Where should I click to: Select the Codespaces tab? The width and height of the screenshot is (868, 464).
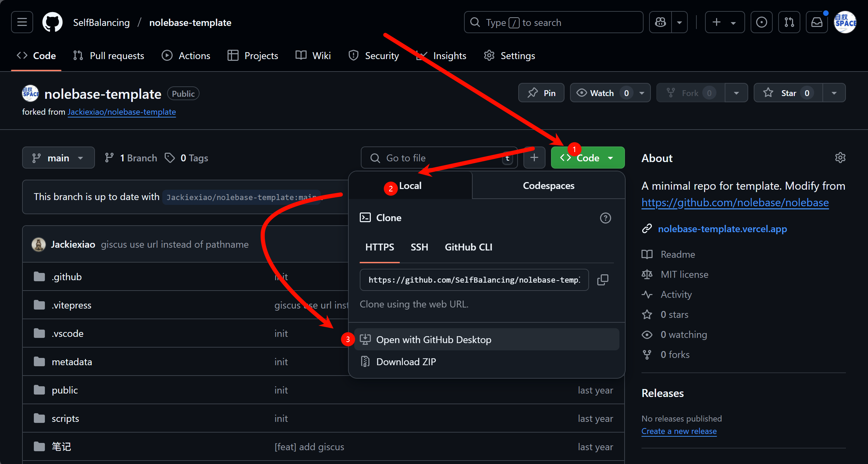click(549, 186)
